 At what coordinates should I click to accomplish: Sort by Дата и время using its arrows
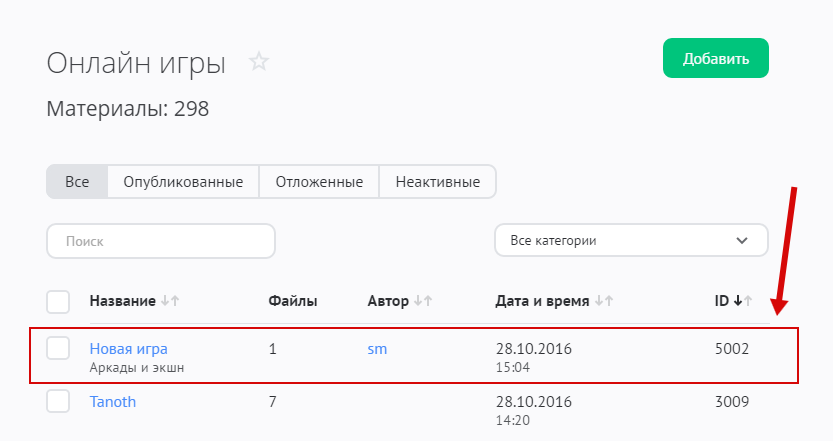point(602,301)
